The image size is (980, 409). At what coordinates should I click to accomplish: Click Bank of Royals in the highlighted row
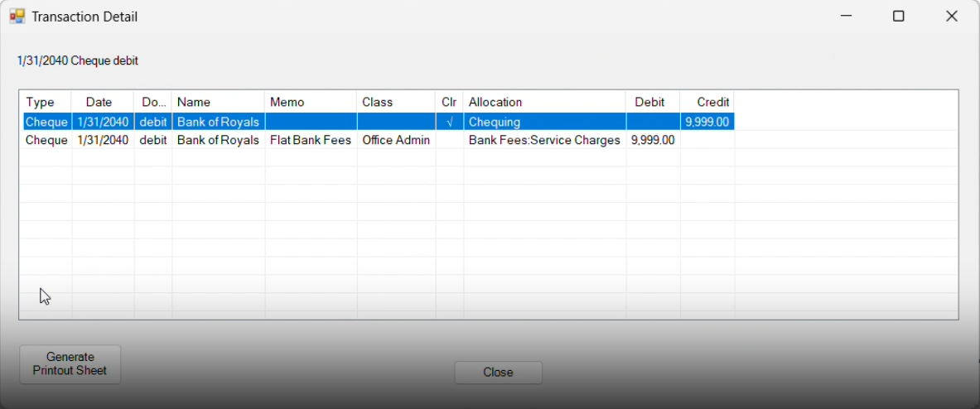[218, 122]
